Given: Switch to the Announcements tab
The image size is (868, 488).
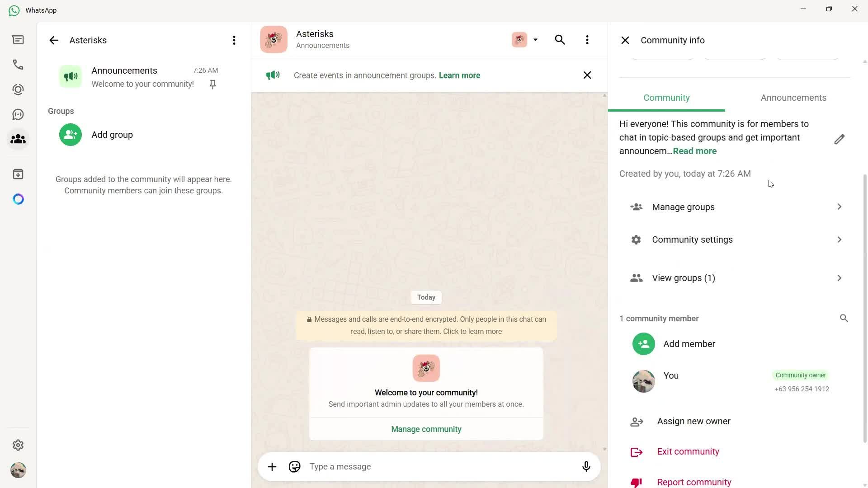Looking at the screenshot, I should 793,98.
